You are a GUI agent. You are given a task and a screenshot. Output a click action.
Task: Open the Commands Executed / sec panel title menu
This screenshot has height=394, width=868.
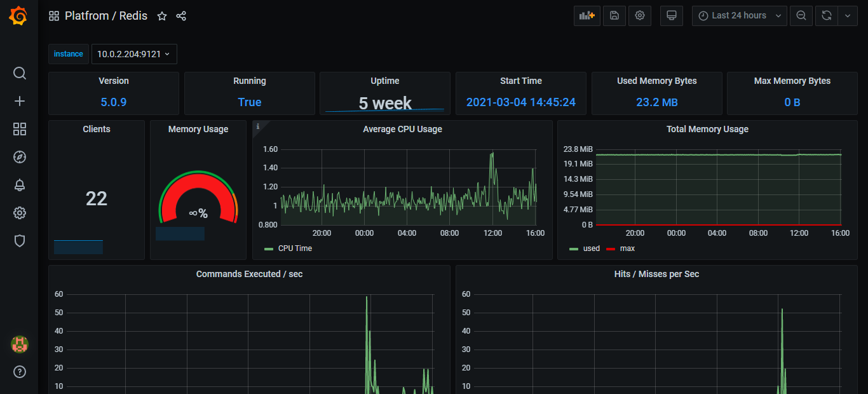249,274
